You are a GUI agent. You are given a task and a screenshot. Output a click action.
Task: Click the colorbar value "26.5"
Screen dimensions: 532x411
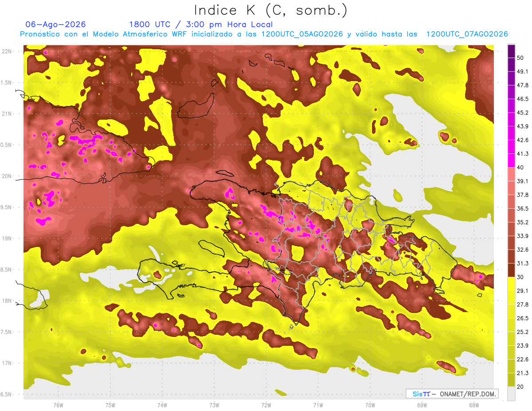(522, 318)
